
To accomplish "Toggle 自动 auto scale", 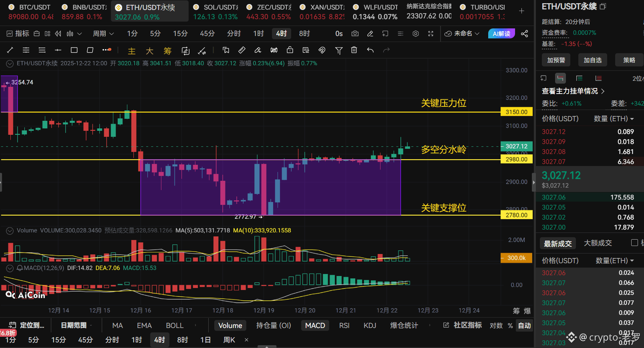I will coord(524,326).
